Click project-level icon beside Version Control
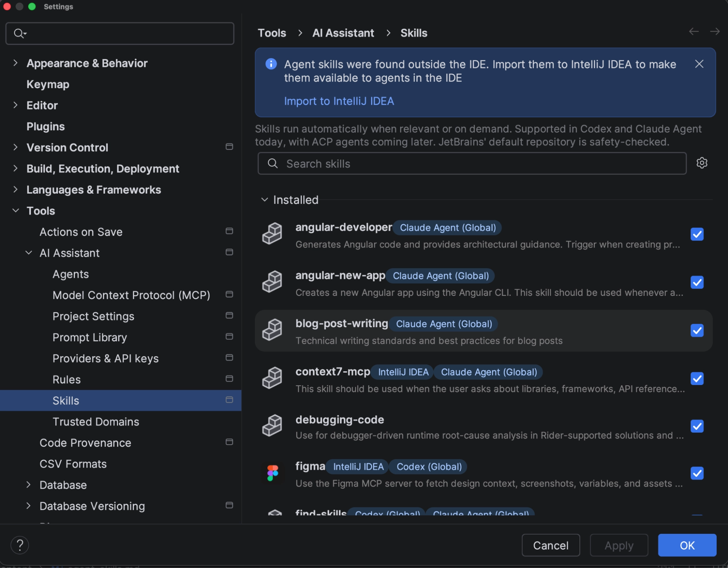This screenshot has width=728, height=568. pyautogui.click(x=229, y=147)
